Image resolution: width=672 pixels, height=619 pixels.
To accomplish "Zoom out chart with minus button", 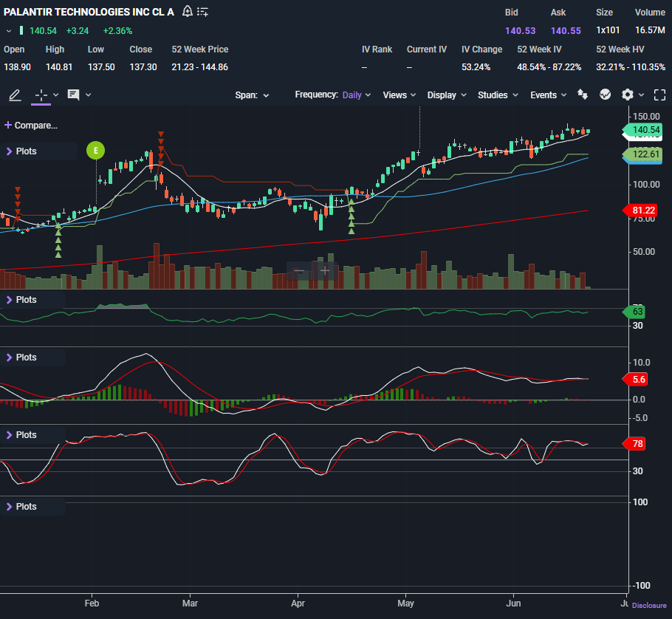I will click(299, 271).
